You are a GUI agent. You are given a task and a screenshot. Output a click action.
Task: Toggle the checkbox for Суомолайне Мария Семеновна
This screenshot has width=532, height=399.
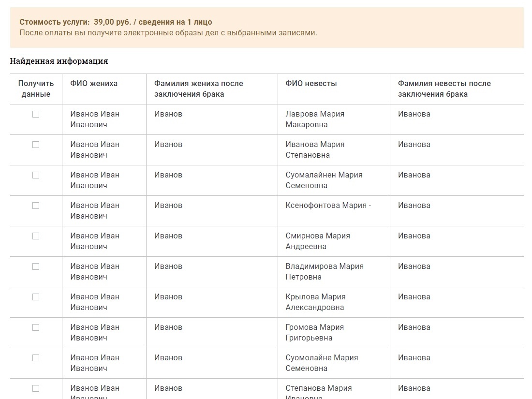click(36, 358)
